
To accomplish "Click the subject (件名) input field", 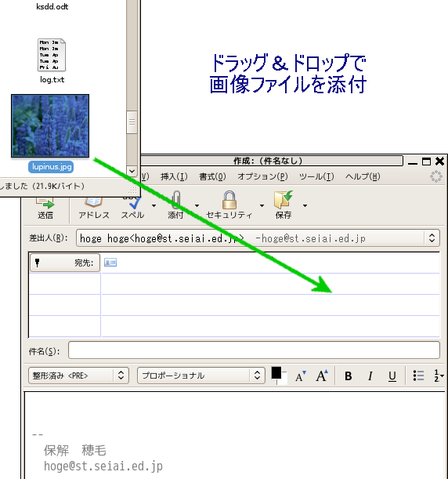I will (254, 350).
